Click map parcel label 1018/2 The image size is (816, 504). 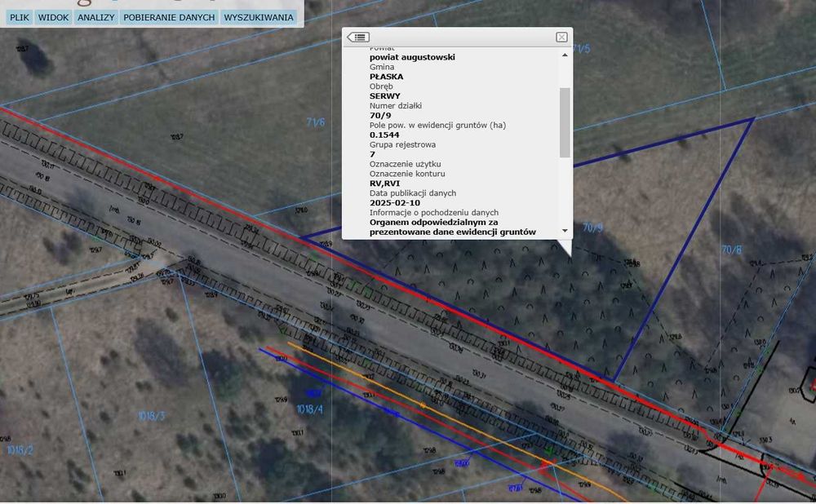click(20, 450)
